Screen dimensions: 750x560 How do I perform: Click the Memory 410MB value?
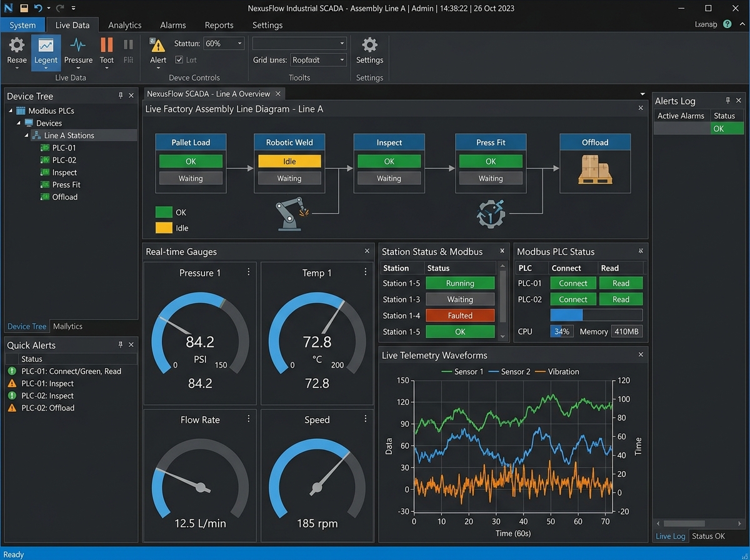(626, 331)
